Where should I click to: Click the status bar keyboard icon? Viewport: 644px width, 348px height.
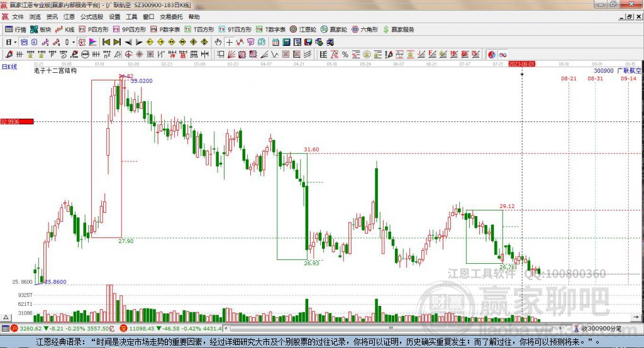point(5,329)
